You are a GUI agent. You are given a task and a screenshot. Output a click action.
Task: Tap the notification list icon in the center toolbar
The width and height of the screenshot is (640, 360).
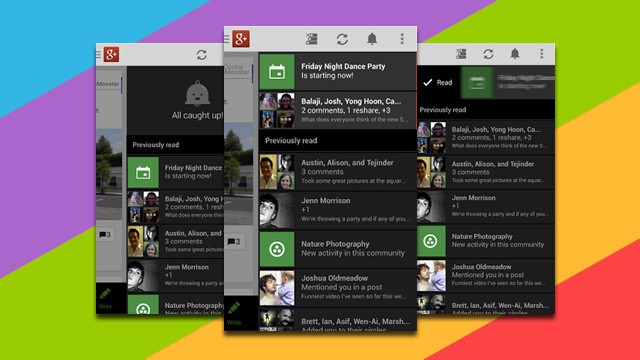point(311,39)
